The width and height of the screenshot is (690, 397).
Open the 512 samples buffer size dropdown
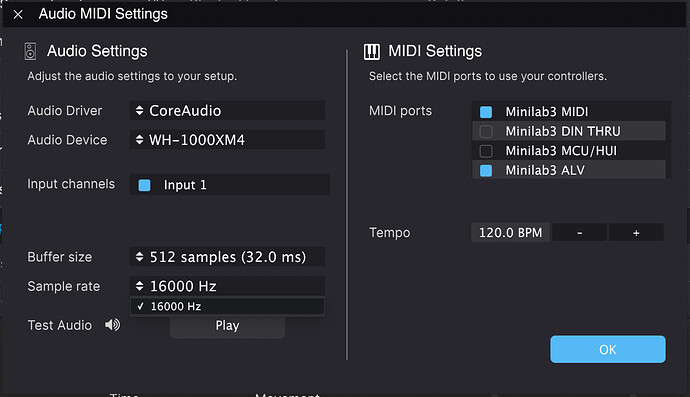pos(228,257)
